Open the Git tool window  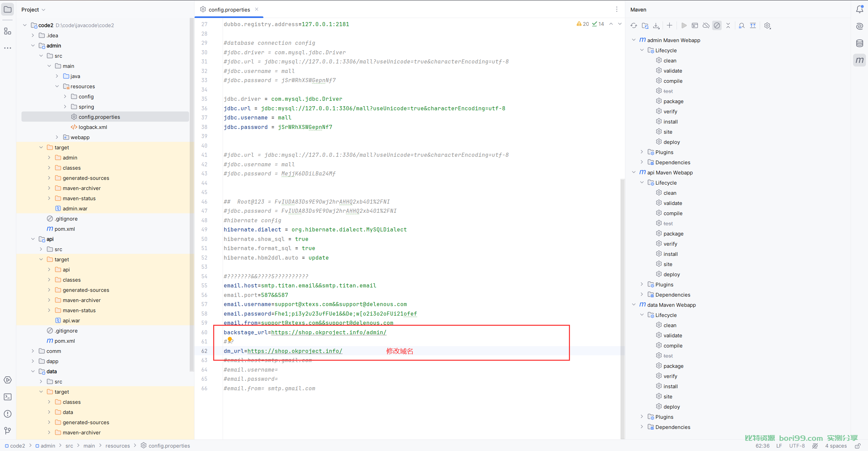tap(7, 431)
